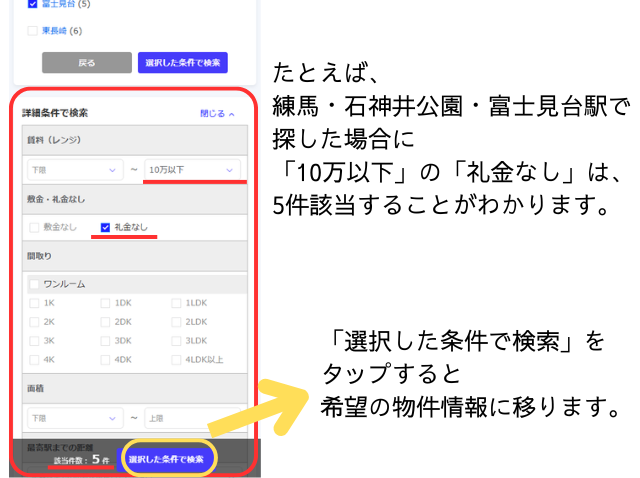The image size is (640, 478).
Task: Collapse detail search with 閉じる
Action: coord(217,113)
